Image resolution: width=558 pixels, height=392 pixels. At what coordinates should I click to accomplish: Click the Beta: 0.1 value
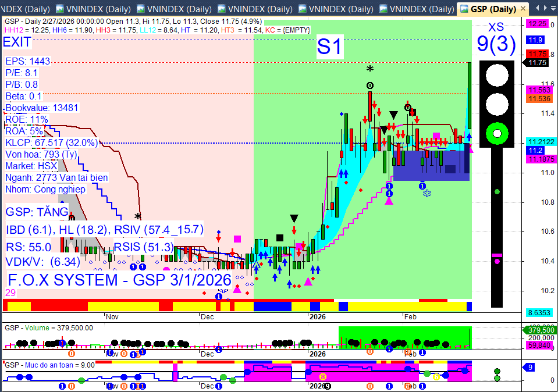tap(23, 97)
